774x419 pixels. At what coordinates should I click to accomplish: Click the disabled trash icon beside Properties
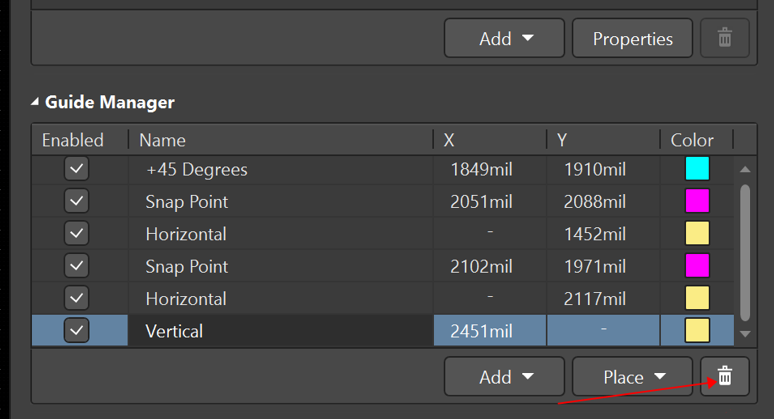725,39
